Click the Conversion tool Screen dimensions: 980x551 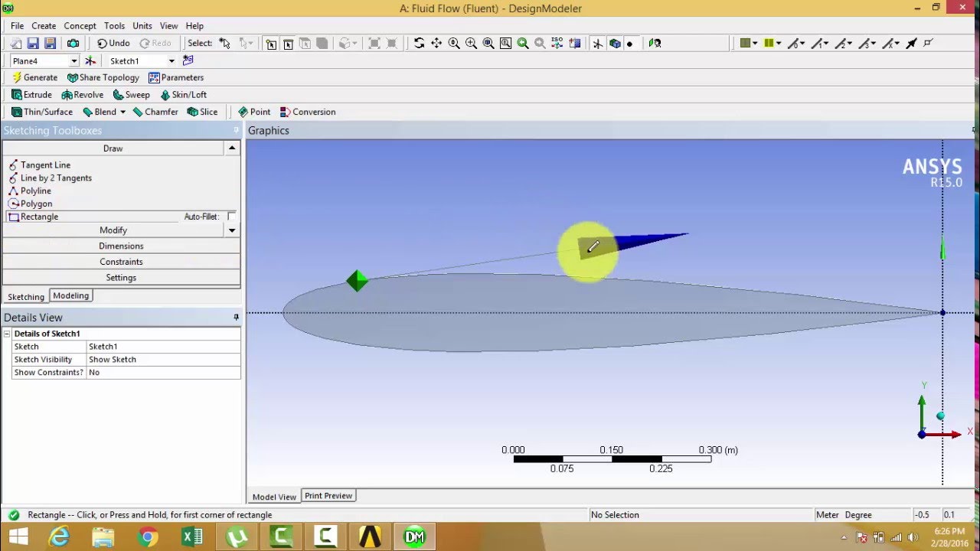tap(308, 112)
